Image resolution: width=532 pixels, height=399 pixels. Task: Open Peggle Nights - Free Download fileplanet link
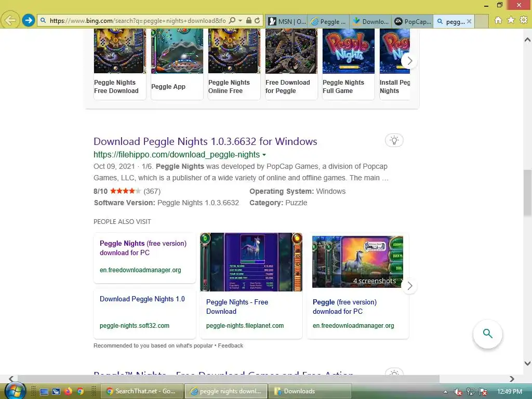click(x=237, y=307)
